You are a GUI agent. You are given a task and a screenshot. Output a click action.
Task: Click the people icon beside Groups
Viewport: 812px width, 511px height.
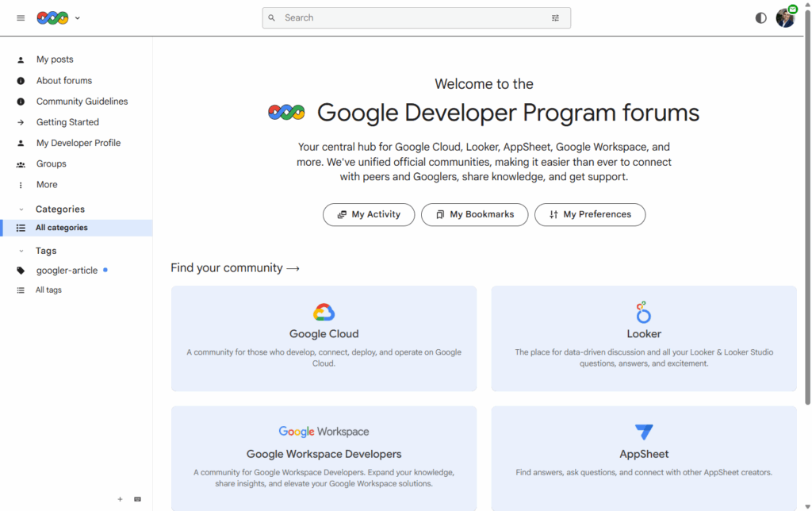21,164
